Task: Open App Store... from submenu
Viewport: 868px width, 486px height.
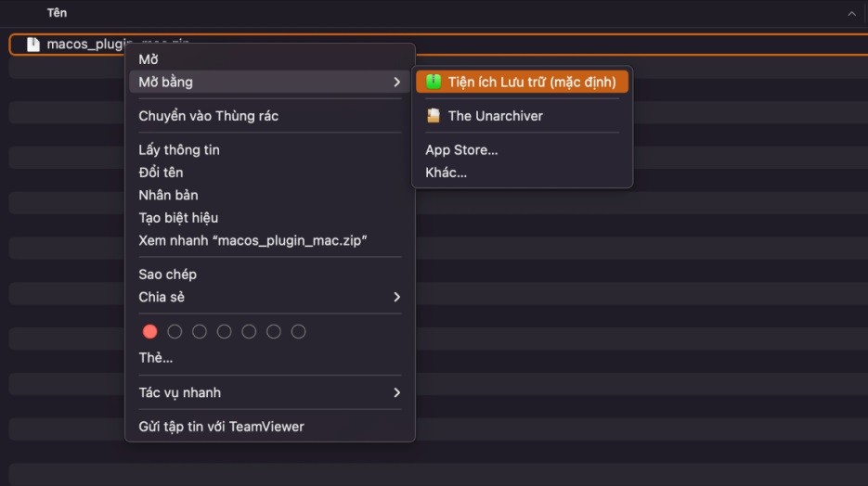Action: point(522,150)
